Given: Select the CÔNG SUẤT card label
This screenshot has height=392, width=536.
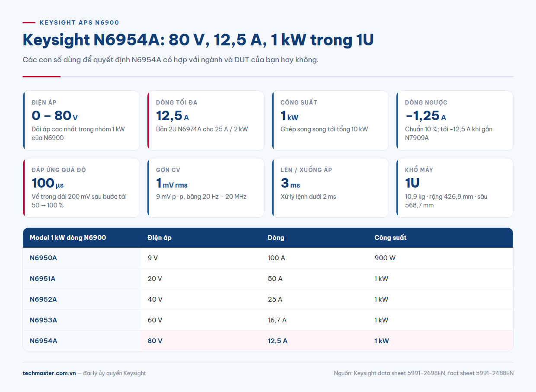Looking at the screenshot, I should tap(299, 102).
